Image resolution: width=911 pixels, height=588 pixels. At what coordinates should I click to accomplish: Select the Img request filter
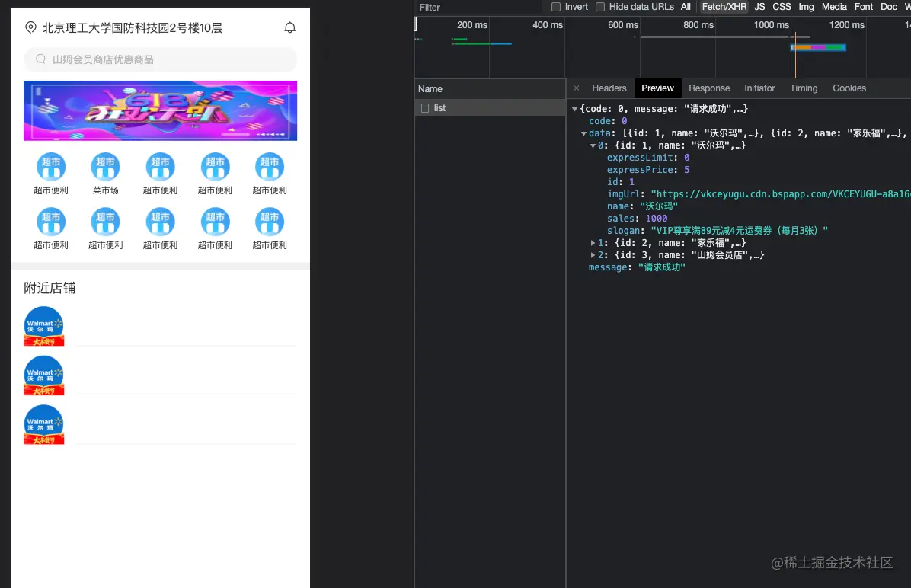(806, 7)
